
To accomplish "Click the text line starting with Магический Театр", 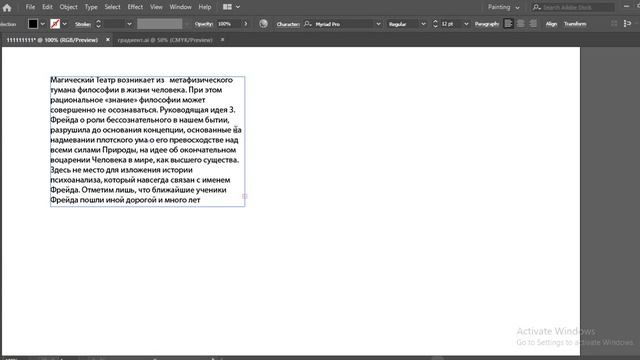I will (x=141, y=80).
